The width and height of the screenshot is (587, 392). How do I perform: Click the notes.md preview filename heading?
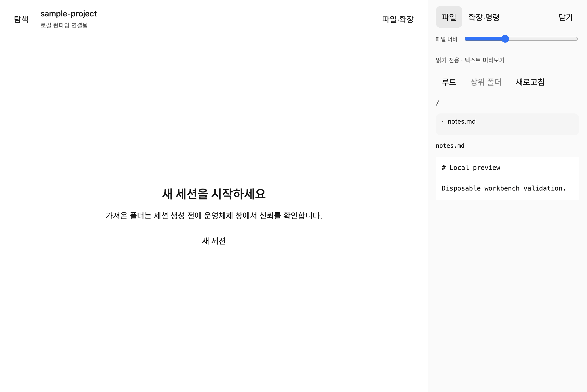point(450,146)
